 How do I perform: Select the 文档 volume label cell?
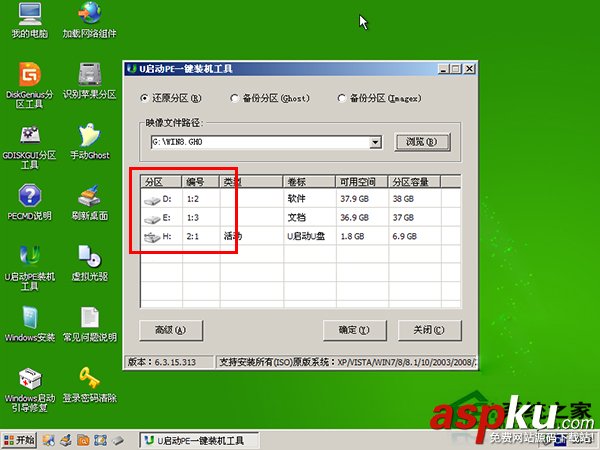(x=296, y=217)
